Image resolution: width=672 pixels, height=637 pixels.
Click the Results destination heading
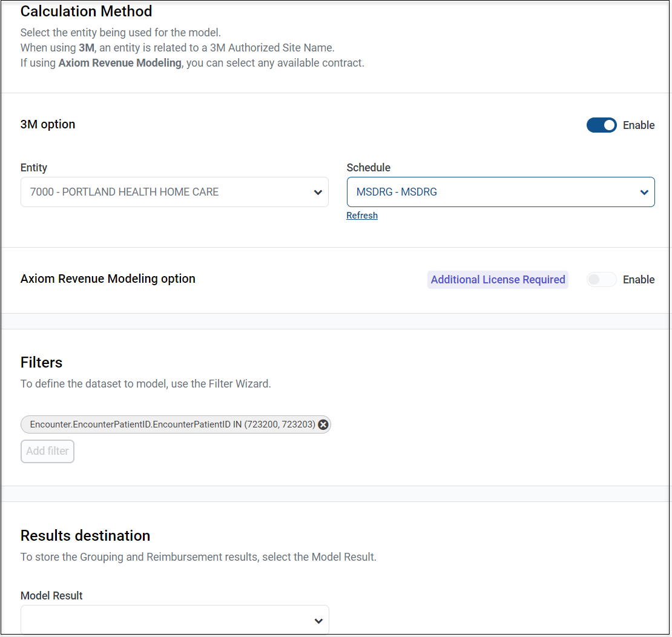tap(85, 536)
